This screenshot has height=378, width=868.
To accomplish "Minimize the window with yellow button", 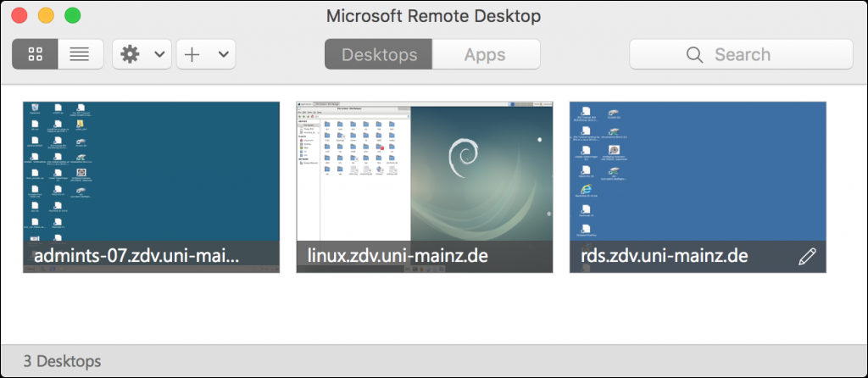I will 46,15.
